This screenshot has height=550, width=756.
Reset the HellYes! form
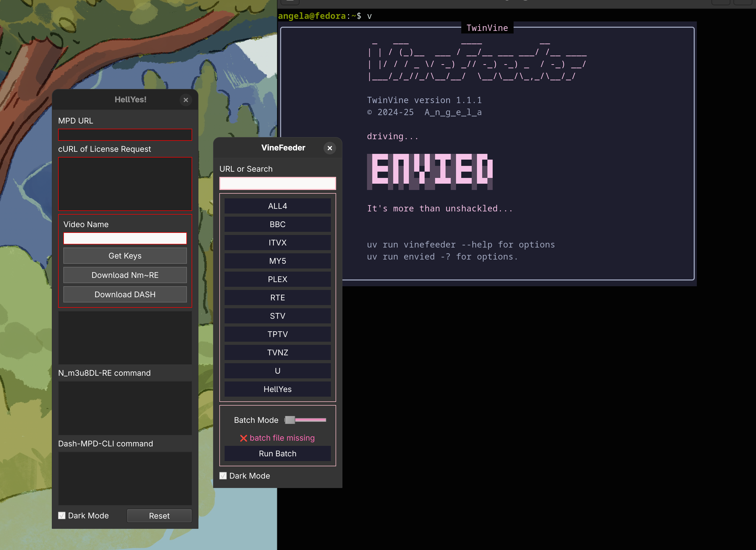[159, 516]
